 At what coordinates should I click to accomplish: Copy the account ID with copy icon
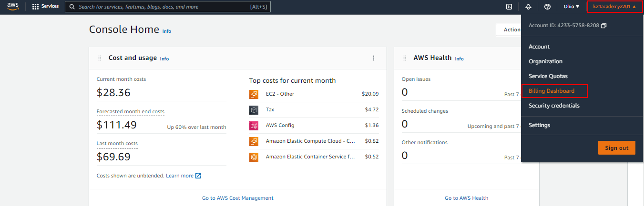point(604,25)
